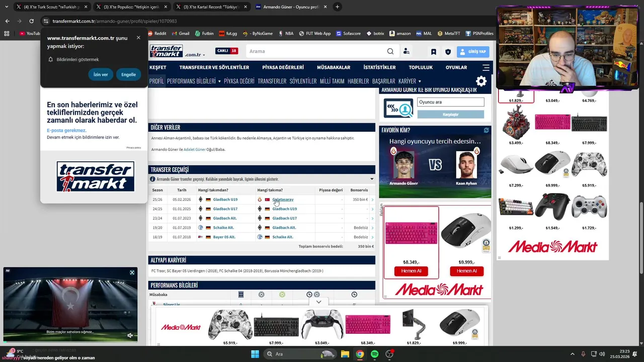The height and width of the screenshot is (362, 644).
Task: Open transfer details arrow for 24/25 row
Action: click(x=372, y=209)
